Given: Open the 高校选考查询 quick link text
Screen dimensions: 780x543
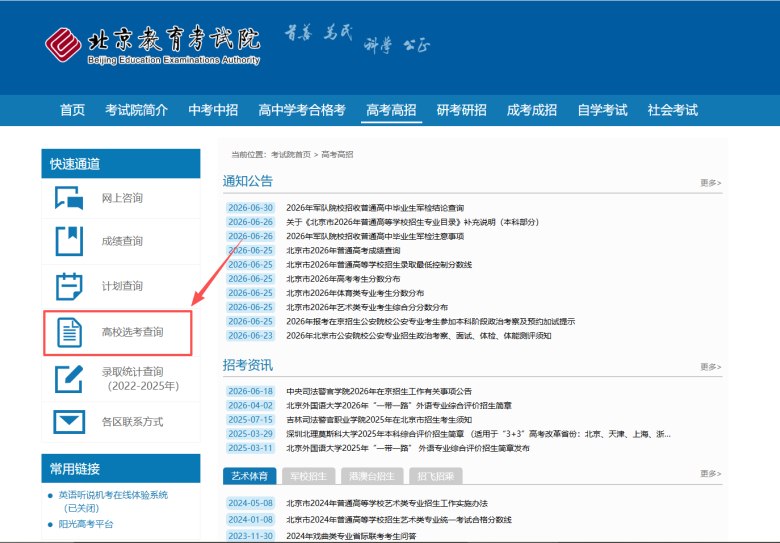Looking at the screenshot, I should tap(133, 332).
